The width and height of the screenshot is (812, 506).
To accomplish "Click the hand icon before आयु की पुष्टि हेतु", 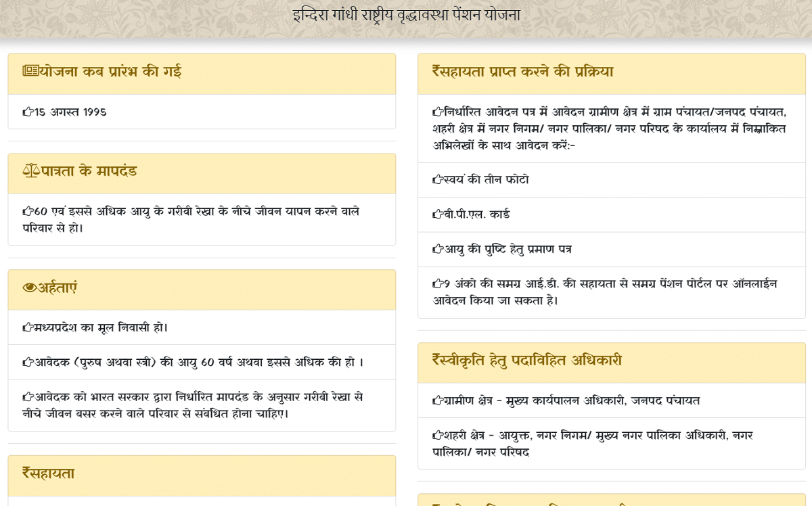I will (x=438, y=250).
